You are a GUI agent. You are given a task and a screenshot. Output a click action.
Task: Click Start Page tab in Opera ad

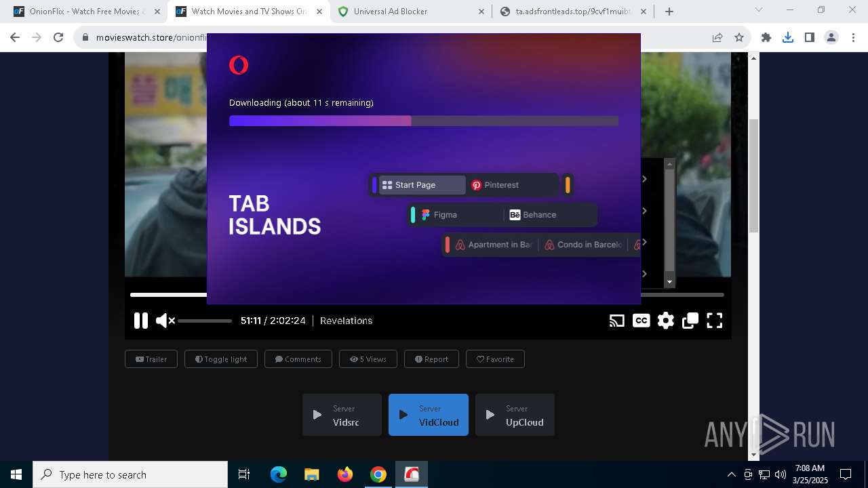point(422,185)
